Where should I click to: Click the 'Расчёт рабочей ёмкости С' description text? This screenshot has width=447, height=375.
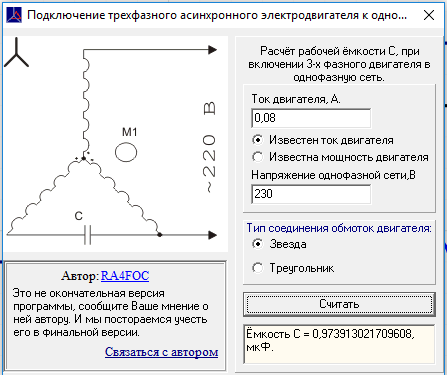[339, 64]
